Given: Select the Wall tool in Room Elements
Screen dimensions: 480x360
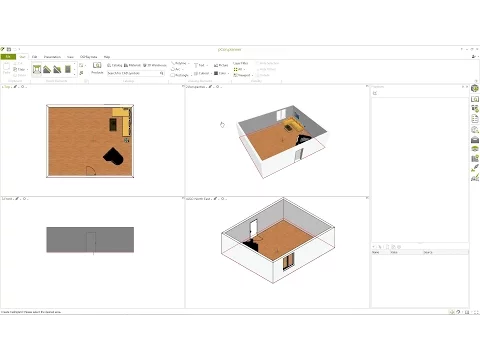Looking at the screenshot, I should tap(37, 69).
